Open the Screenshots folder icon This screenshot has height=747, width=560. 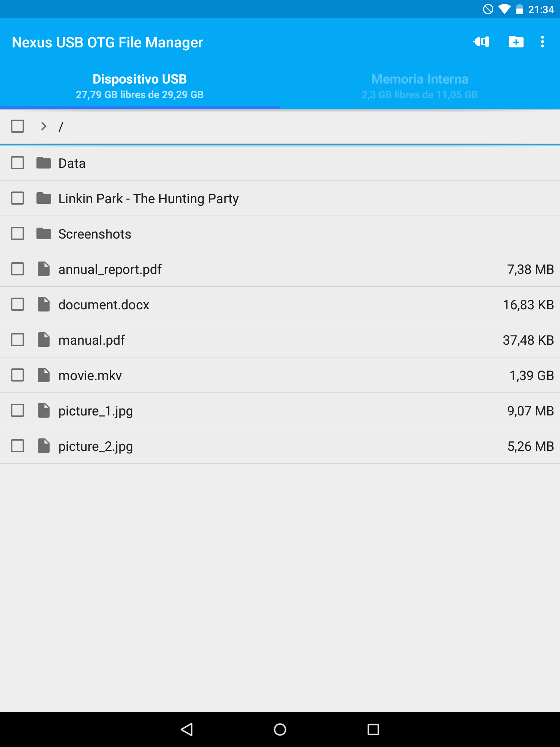44,234
